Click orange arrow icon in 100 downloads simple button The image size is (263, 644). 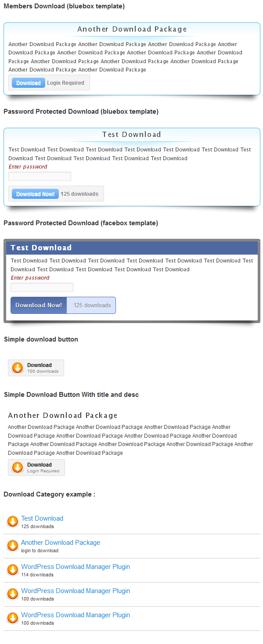18,368
